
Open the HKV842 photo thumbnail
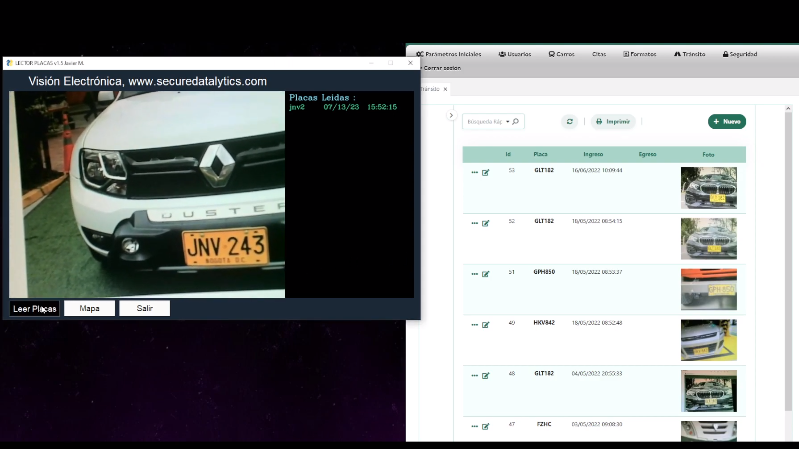[x=709, y=340]
